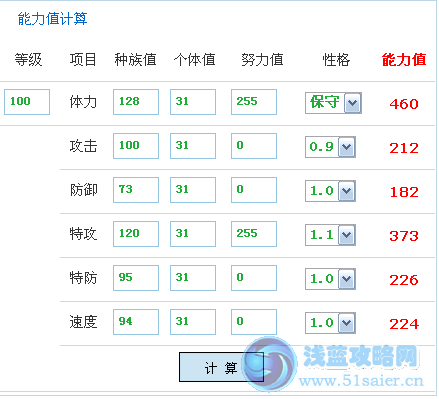Viewport: 439px width, 399px height.
Task: Expand the 特攻 1.1 modifier dropdown
Action: tap(330, 235)
